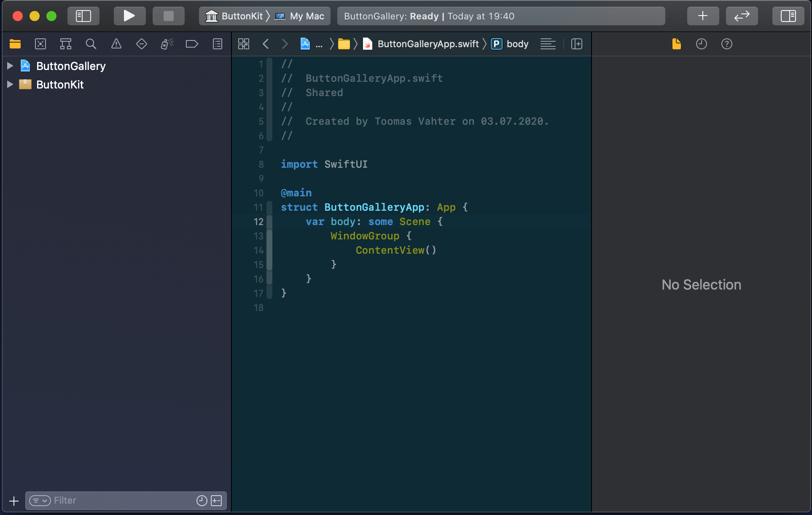Open the Library with plus button

[702, 16]
